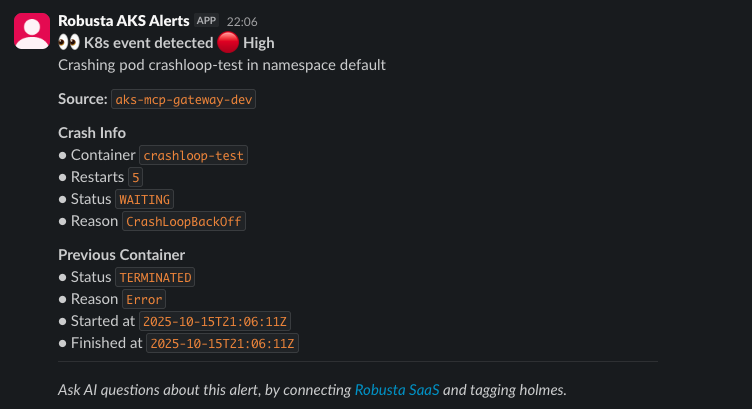Click the restarts count '5' chip
The image size is (752, 409).
136,178
